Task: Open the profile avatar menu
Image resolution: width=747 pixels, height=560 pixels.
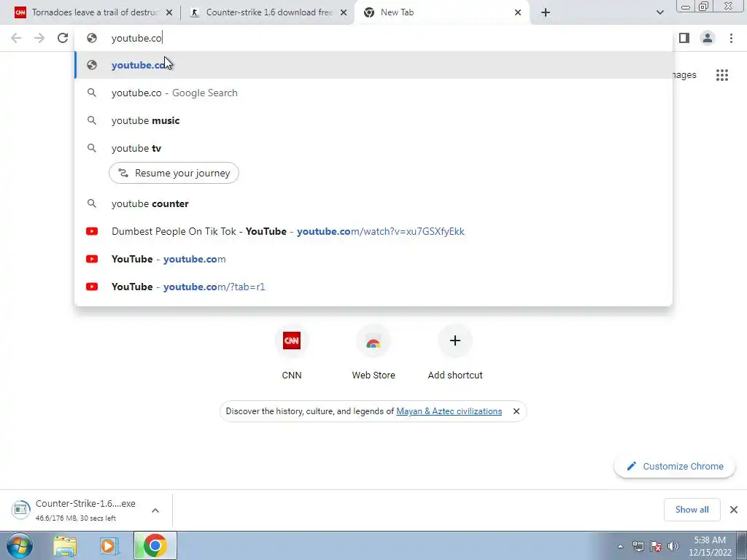Action: click(x=708, y=38)
